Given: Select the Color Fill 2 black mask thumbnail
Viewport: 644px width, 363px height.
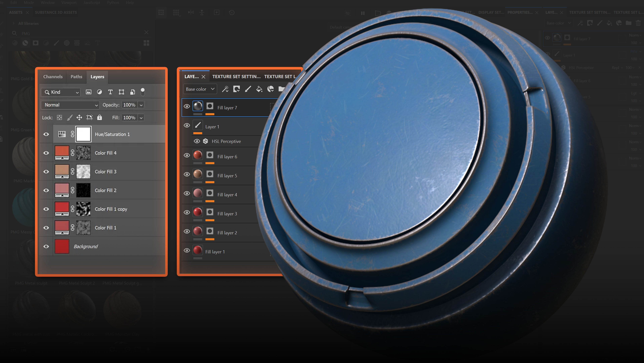Looking at the screenshot, I should pos(83,190).
